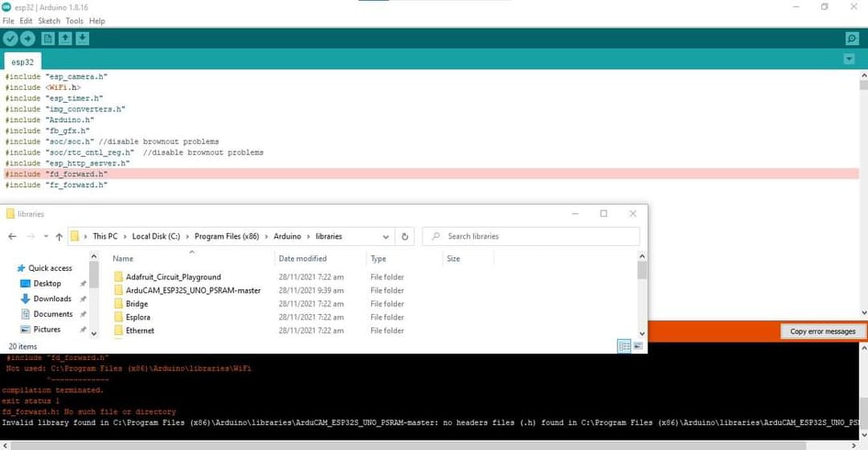Screen dimensions: 868x450
Task: Open the File menu in Arduino
Action: (8, 21)
